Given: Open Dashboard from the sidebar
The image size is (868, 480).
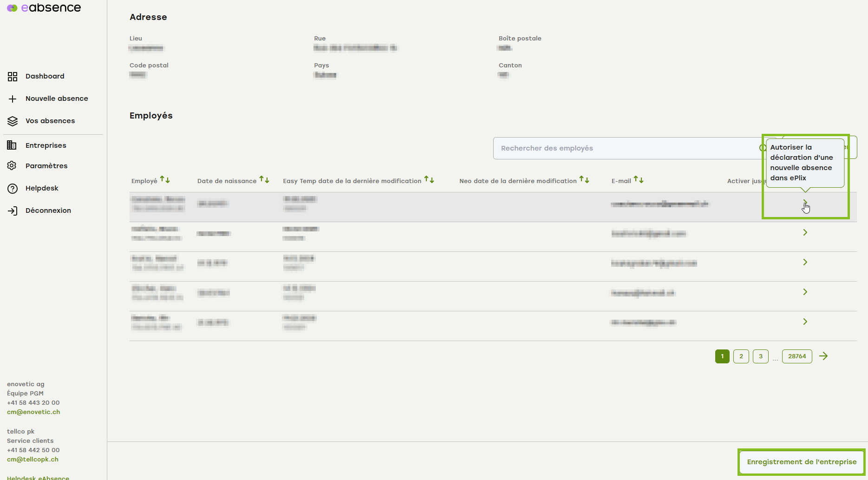Looking at the screenshot, I should (45, 76).
